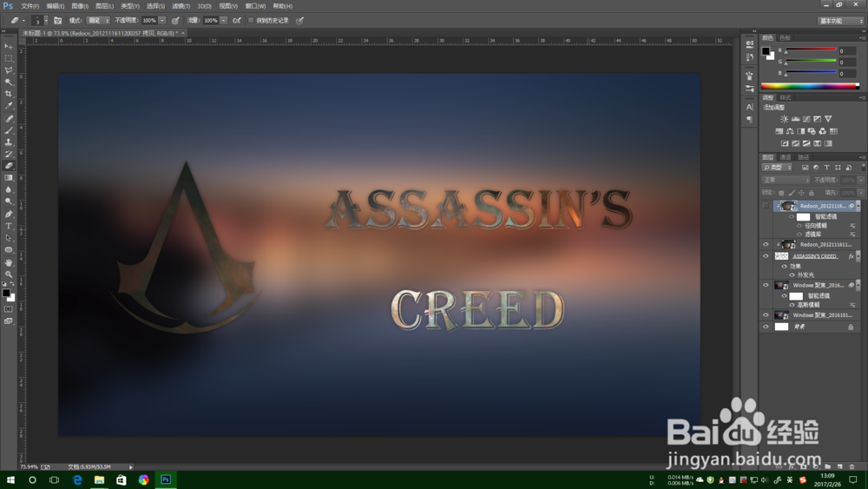Enable airbrush mode next to flow
The width and height of the screenshot is (868, 489).
click(x=236, y=21)
